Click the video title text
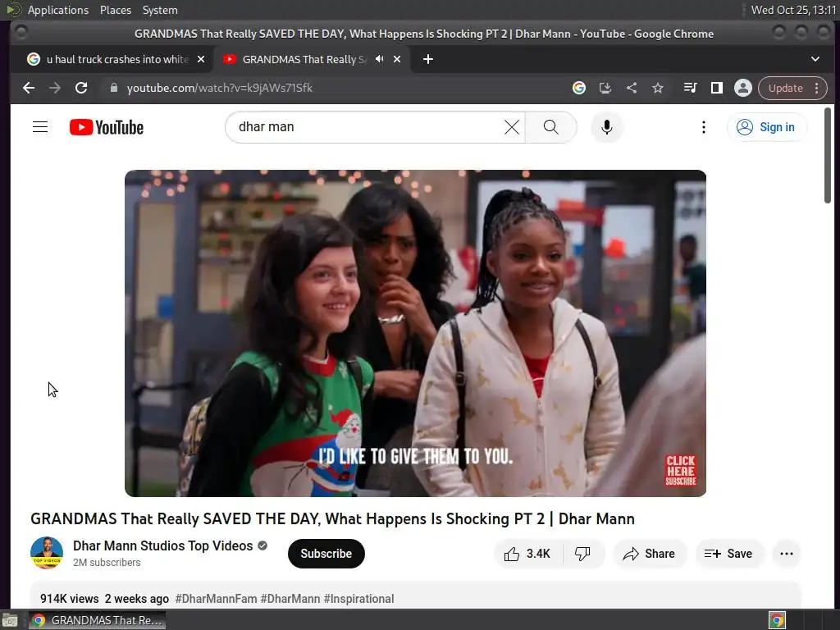 [x=332, y=518]
